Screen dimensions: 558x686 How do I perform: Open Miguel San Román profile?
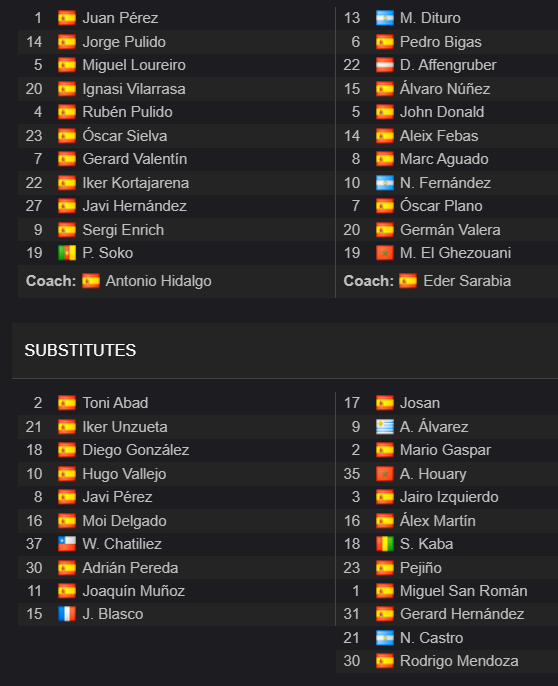pyautogui.click(x=463, y=591)
